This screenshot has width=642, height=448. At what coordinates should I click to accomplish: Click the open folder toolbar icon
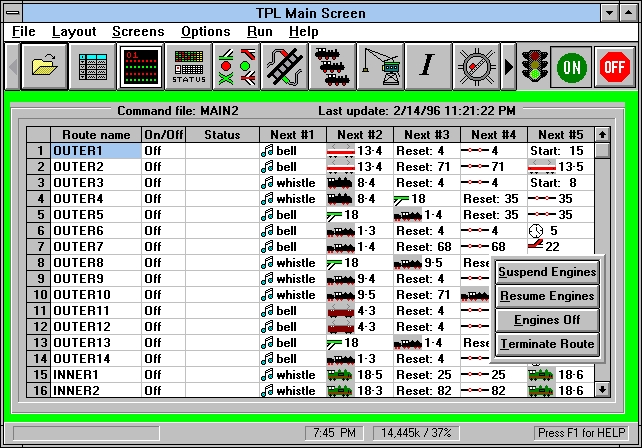46,67
